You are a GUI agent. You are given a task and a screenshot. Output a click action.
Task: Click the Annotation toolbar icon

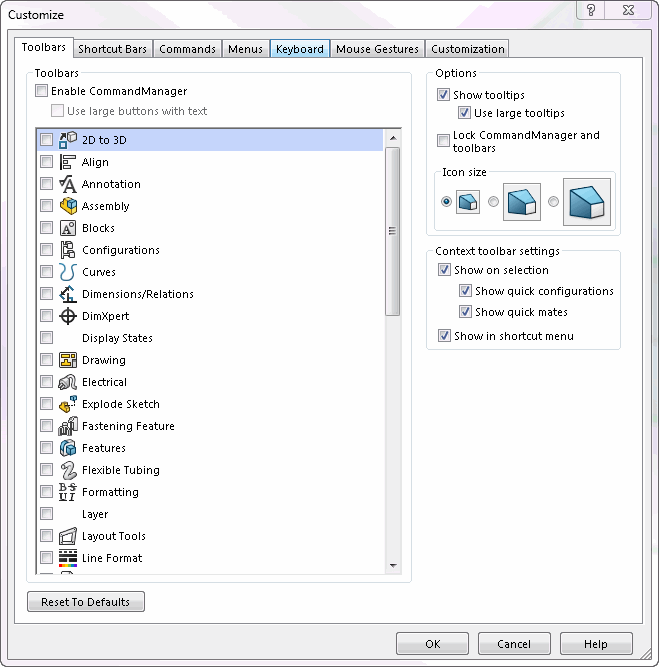[x=68, y=184]
